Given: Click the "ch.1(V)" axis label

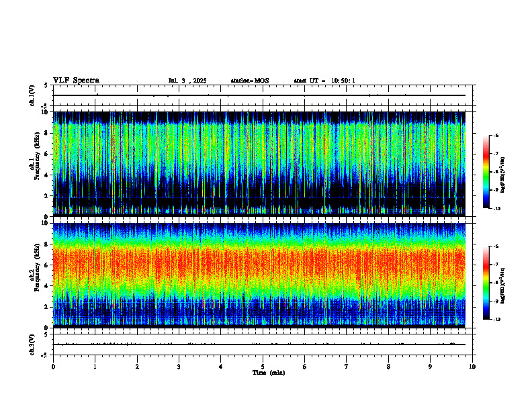Looking at the screenshot, I should click(x=32, y=95).
